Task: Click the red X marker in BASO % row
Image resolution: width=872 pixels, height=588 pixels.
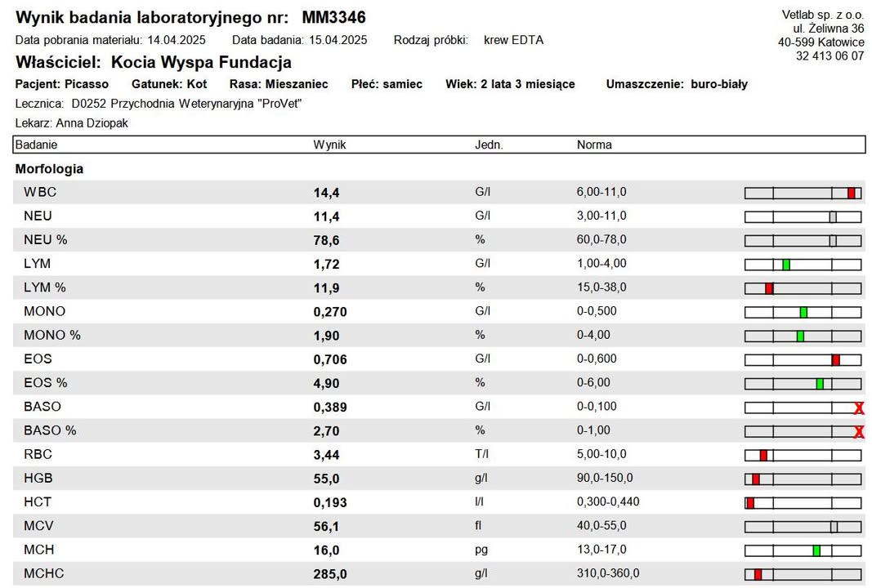Action: coord(859,432)
